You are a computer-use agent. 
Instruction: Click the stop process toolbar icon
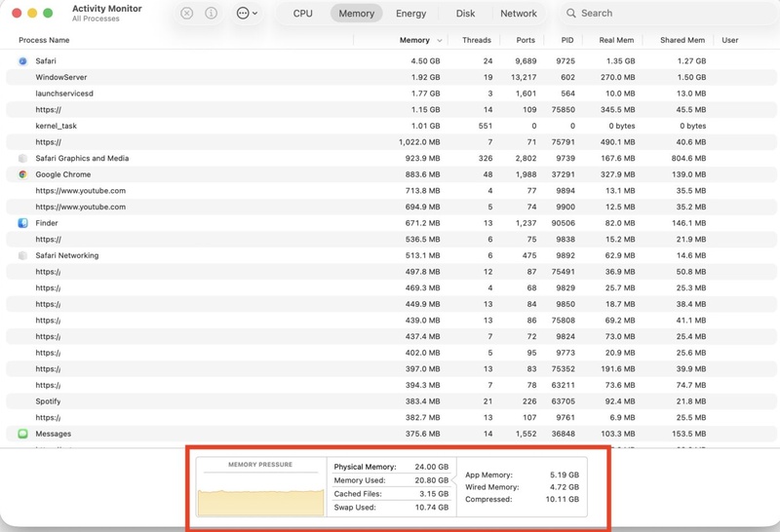pos(186,14)
